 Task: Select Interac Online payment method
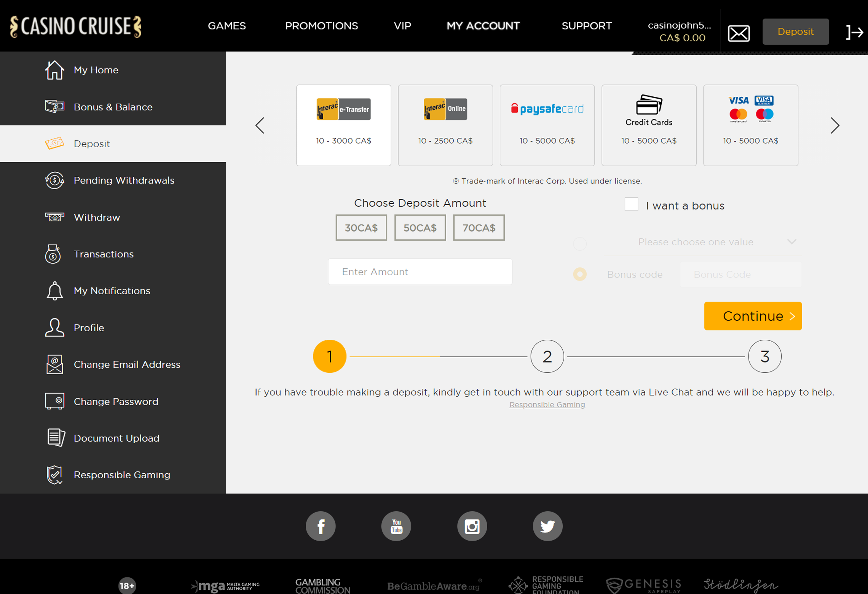pos(445,125)
